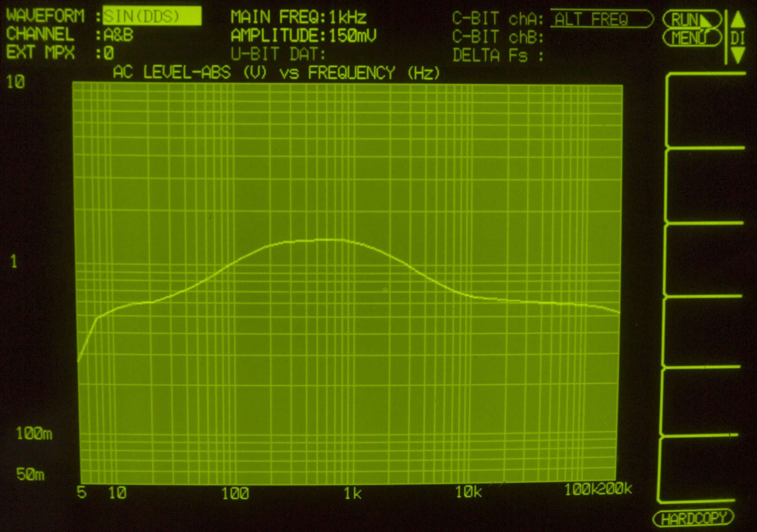The image size is (757, 532).
Task: Select the DELTA Fs field
Action: (x=498, y=56)
